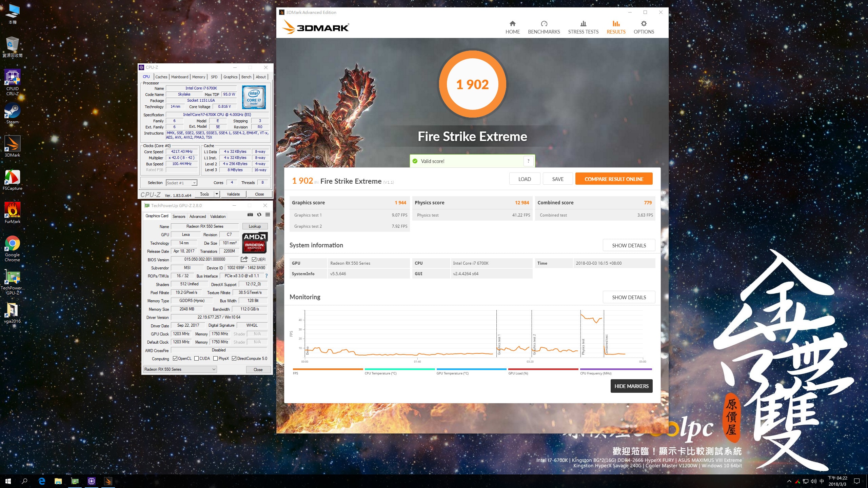Open the RESULTS section in 3DMark
The width and height of the screenshot is (868, 488).
(616, 27)
